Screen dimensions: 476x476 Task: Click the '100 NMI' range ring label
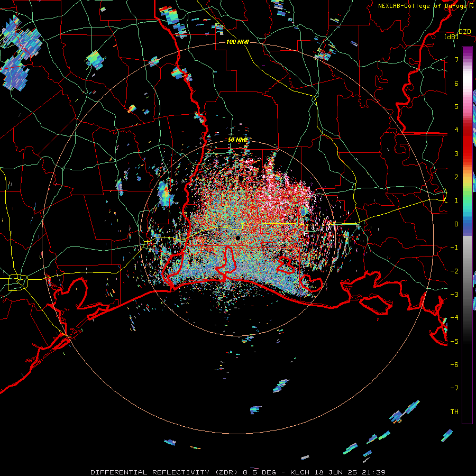point(237,42)
